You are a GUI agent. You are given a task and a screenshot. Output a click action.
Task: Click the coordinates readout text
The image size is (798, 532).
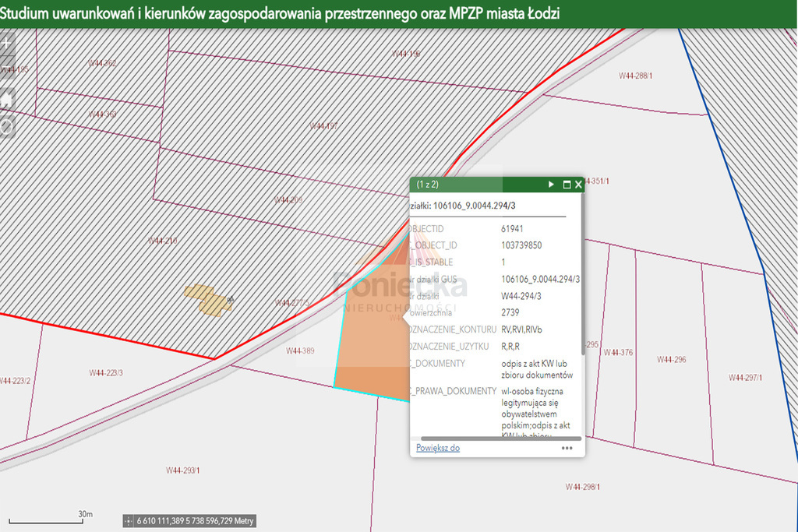(195, 520)
